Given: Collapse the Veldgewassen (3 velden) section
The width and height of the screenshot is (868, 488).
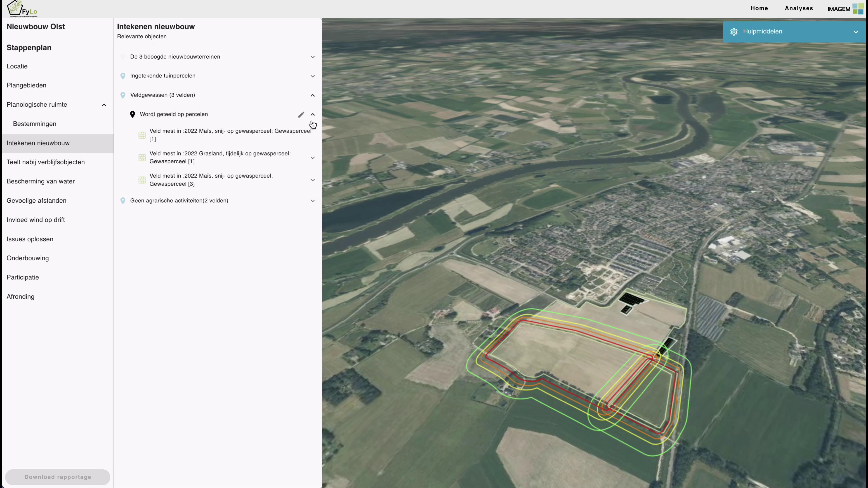Looking at the screenshot, I should coord(313,95).
